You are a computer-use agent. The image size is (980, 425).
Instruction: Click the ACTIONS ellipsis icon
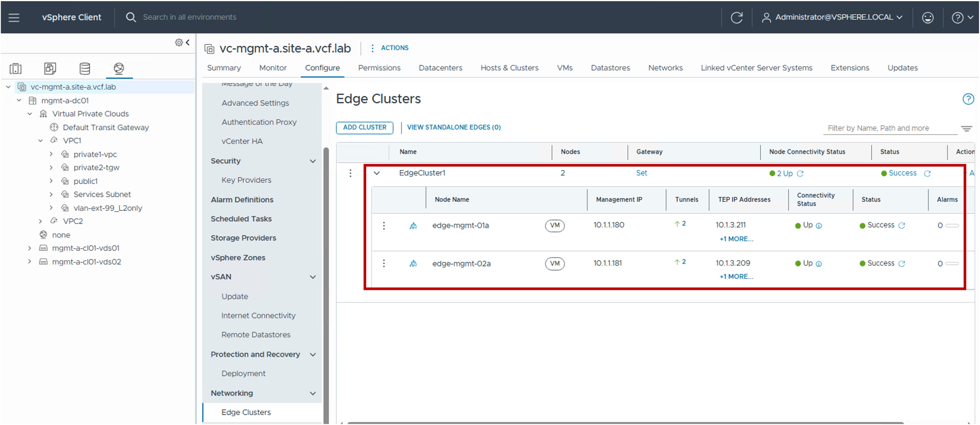click(x=372, y=48)
